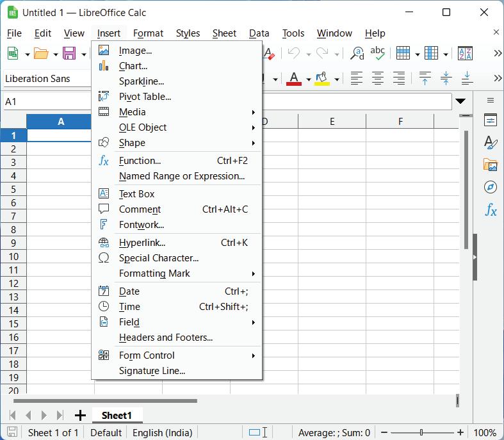Click the Undo arrow icon
The image size is (504, 440).
click(294, 53)
